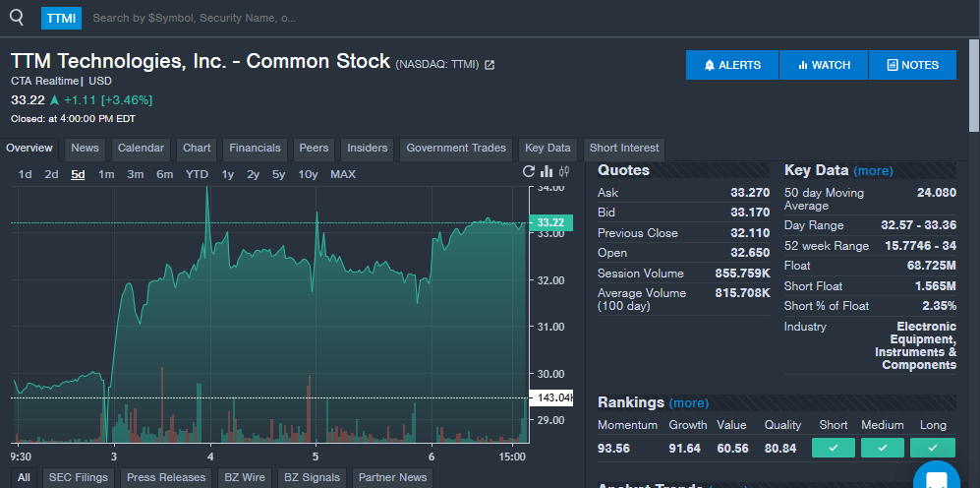The image size is (980, 488).
Task: Click the Key Data (more) link
Action: [x=873, y=171]
